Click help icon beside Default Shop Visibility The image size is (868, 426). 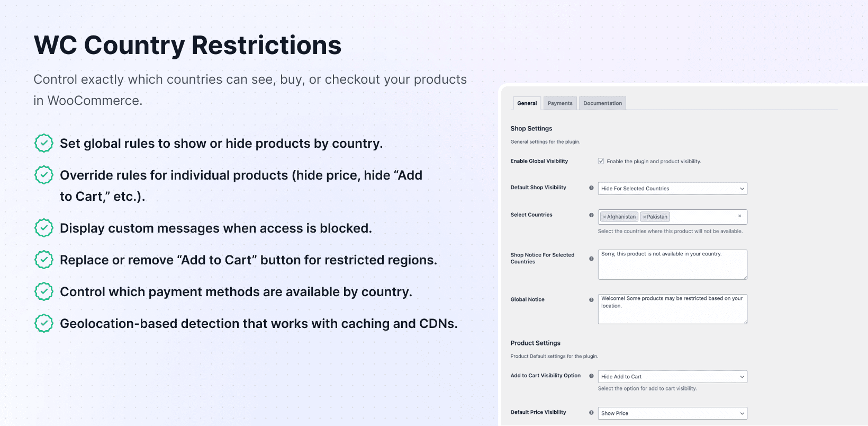(591, 188)
